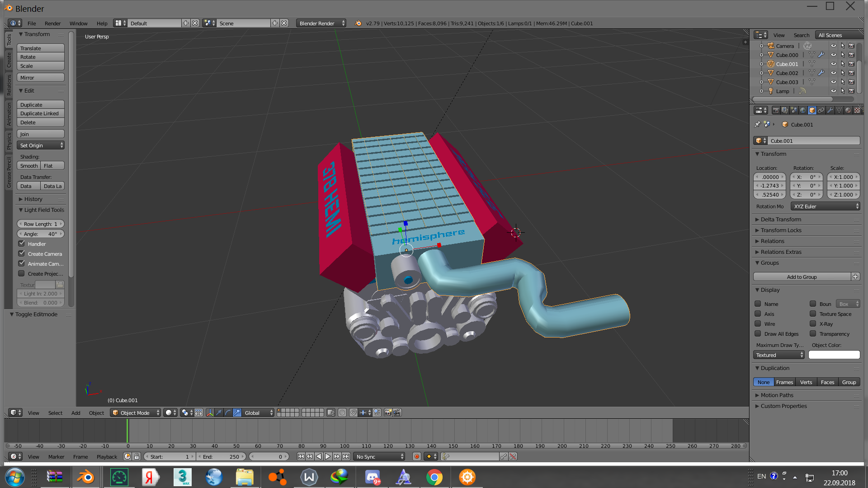Click the pin icon beside Cube.001 breadcrumb

click(758, 124)
